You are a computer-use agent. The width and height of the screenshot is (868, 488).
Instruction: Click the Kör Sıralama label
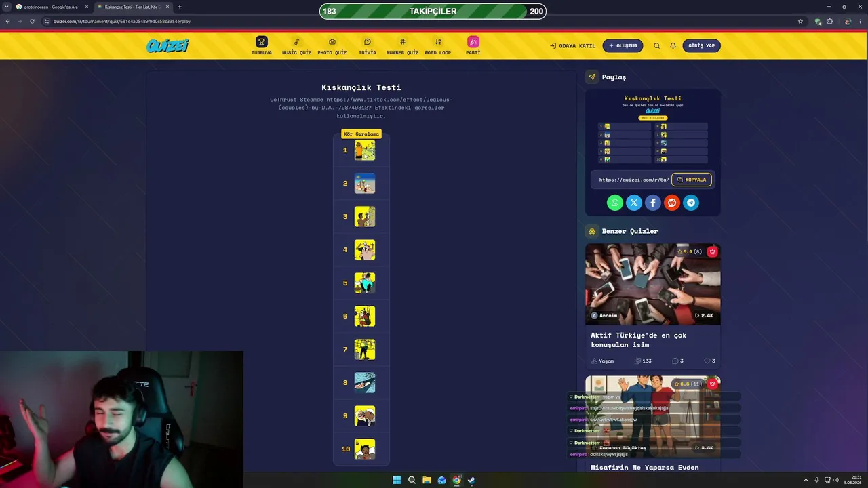pyautogui.click(x=361, y=134)
